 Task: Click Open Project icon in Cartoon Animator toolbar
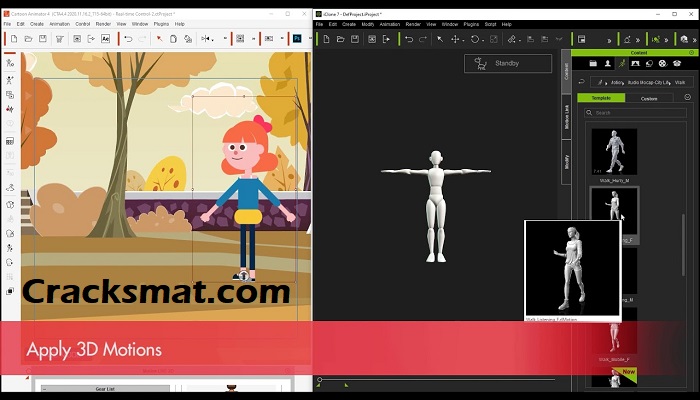(28, 39)
